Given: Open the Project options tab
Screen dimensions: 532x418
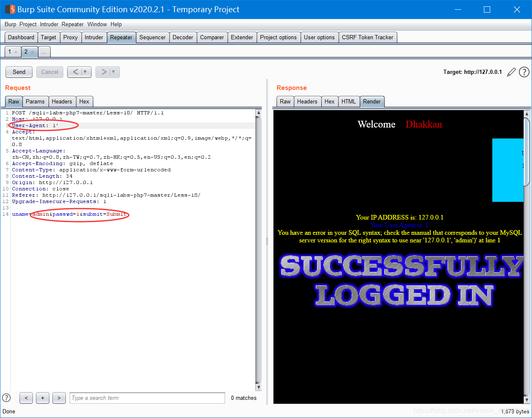Looking at the screenshot, I should [x=278, y=37].
